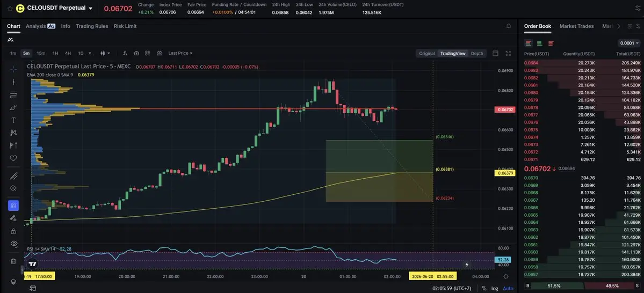Enter fullscreen chart mode
This screenshot has width=644, height=293.
(508, 53)
